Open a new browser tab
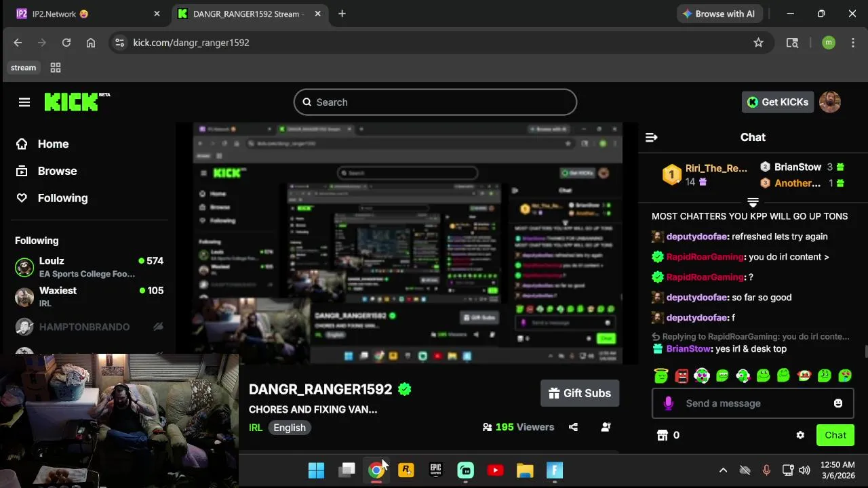The height and width of the screenshot is (488, 868). [342, 14]
